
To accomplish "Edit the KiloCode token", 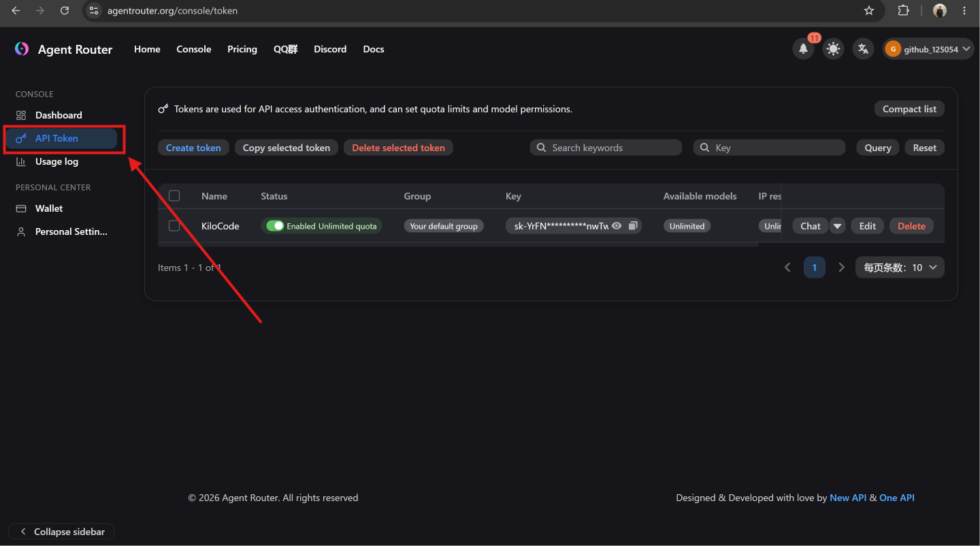I will (x=868, y=226).
